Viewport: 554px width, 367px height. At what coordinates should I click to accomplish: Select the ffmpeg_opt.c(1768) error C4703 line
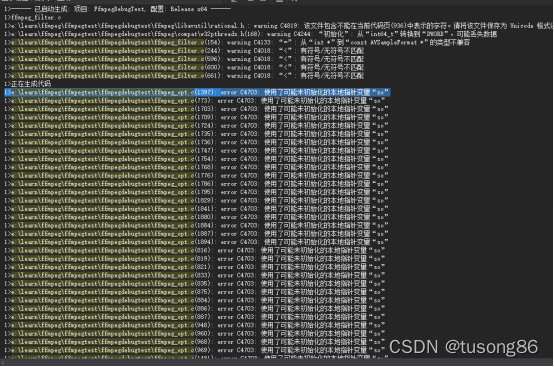(x=196, y=167)
